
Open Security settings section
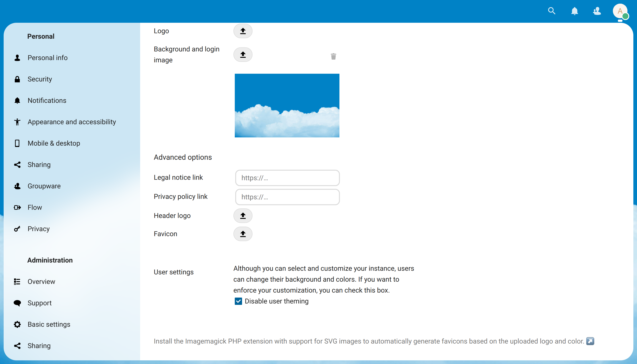(x=40, y=79)
